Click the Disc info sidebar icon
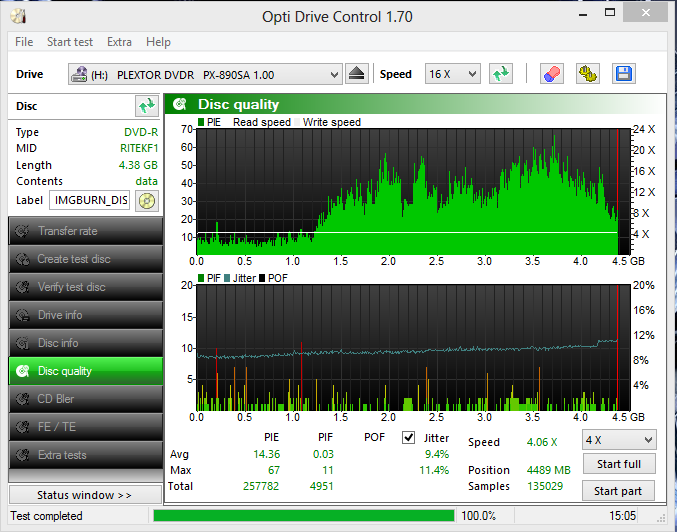The width and height of the screenshot is (677, 532). point(22,343)
